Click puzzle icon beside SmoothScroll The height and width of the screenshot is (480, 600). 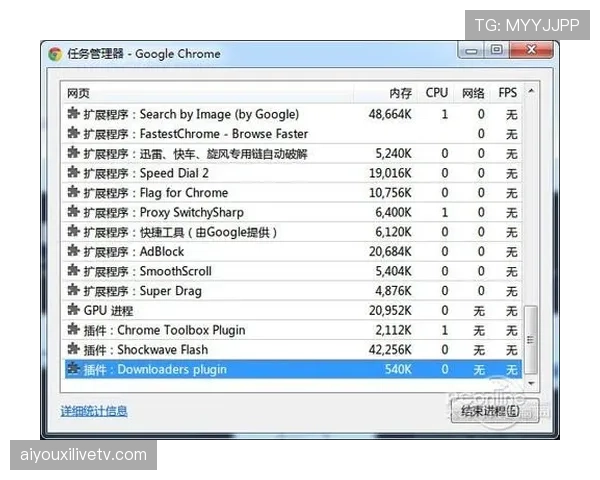click(x=73, y=270)
